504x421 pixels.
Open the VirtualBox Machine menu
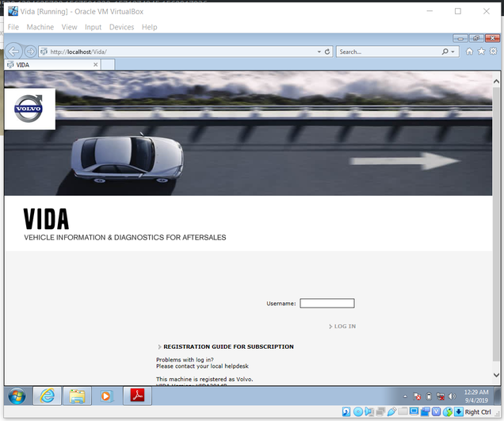click(x=40, y=27)
